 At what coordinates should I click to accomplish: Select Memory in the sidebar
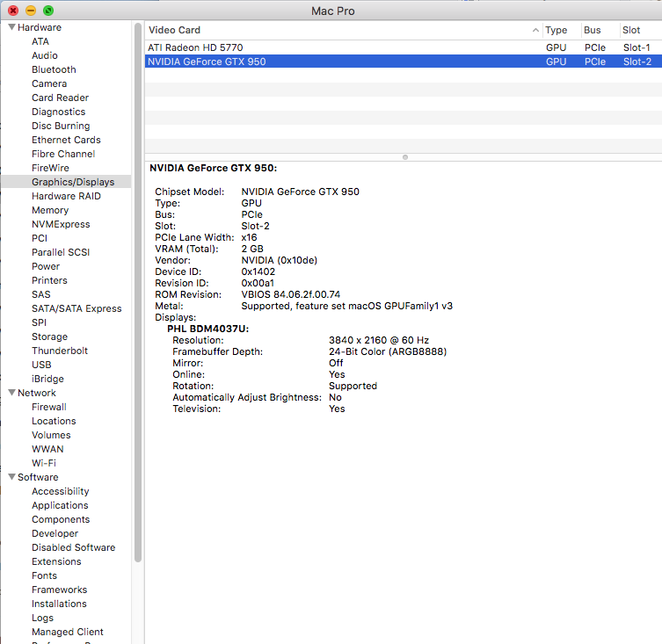[x=50, y=210]
